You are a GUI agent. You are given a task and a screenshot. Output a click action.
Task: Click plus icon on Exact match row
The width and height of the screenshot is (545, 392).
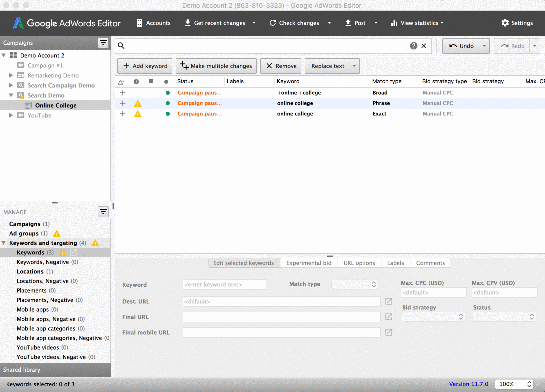pos(123,114)
